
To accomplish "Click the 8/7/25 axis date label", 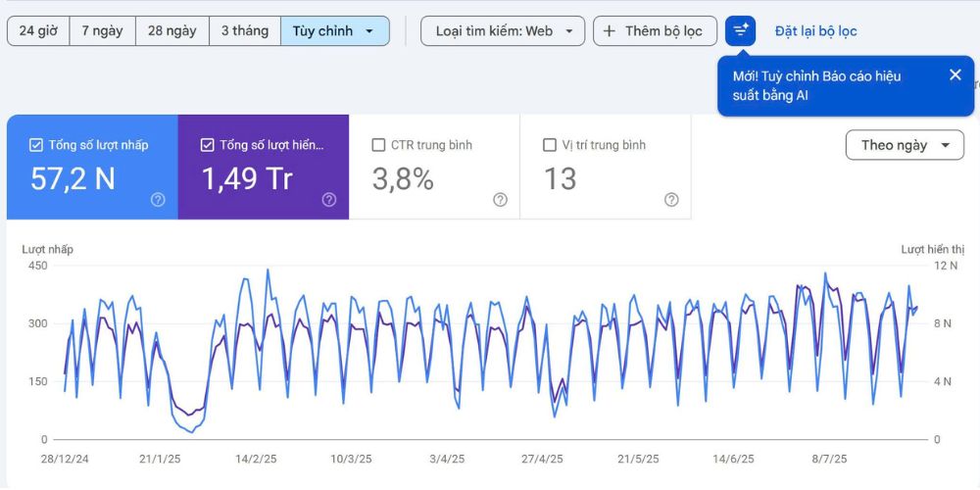I will click(829, 460).
